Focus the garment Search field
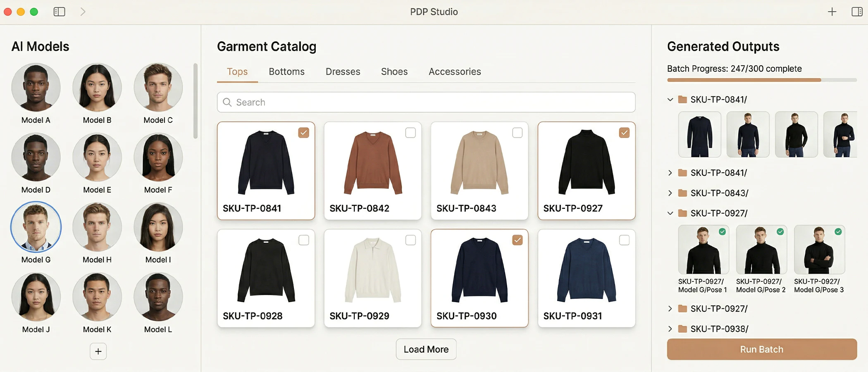868x372 pixels. (x=426, y=102)
